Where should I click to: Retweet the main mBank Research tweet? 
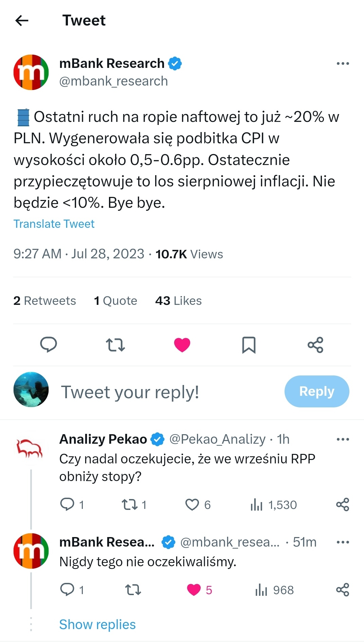(115, 345)
